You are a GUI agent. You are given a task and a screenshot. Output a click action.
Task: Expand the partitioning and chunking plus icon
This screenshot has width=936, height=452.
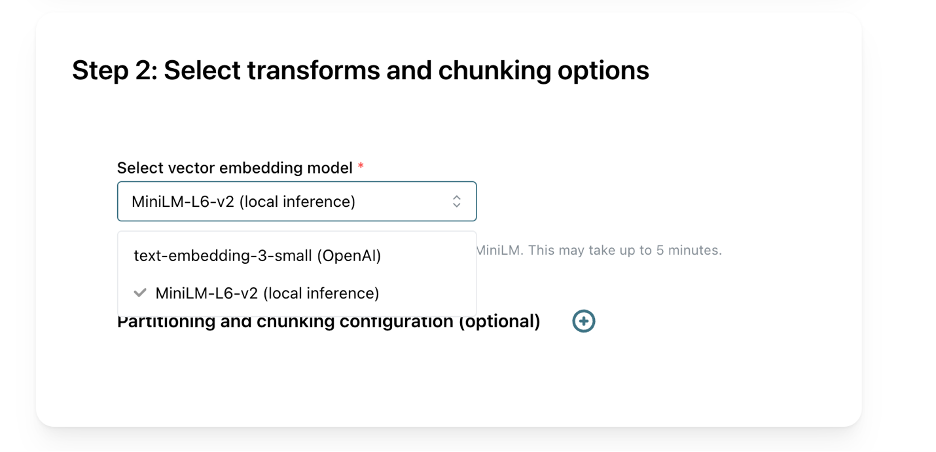pos(584,321)
